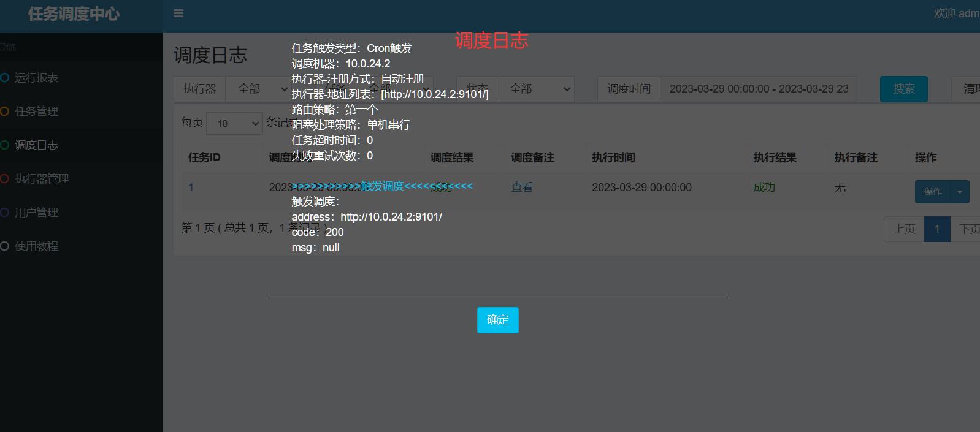The image size is (980, 432).
Task: Click the 无 execution remark cell
Action: point(840,188)
